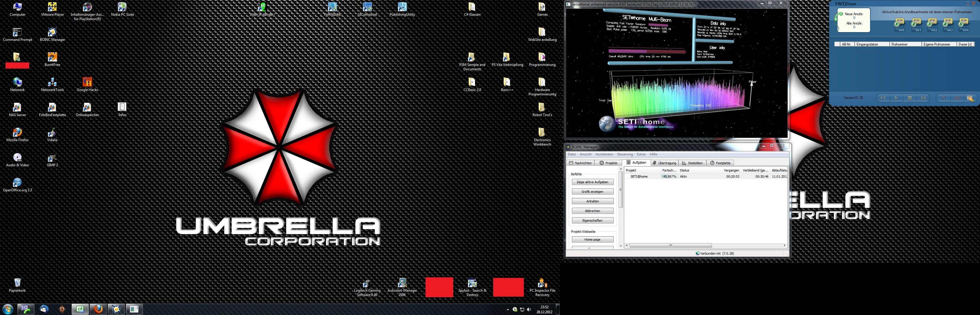Open the Autostart-Manager 2006 shortcut

click(402, 287)
